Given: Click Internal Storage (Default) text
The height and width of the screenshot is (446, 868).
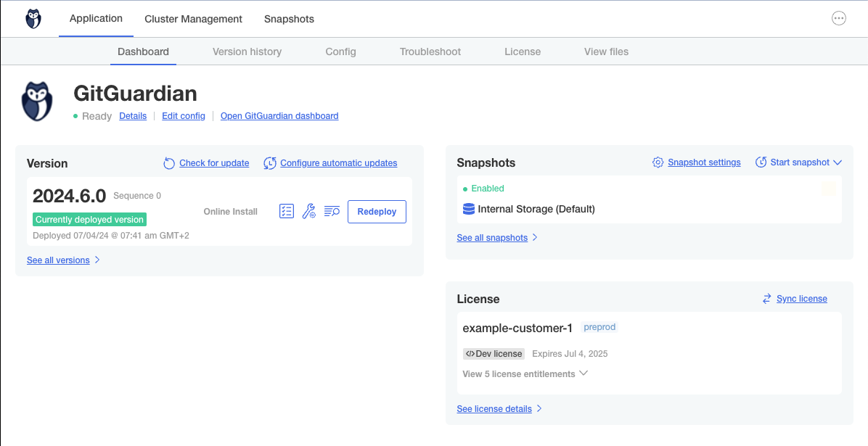Looking at the screenshot, I should (x=536, y=209).
